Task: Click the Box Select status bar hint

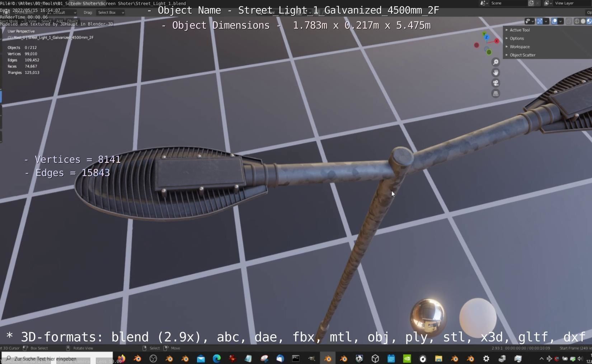Action: (36, 348)
